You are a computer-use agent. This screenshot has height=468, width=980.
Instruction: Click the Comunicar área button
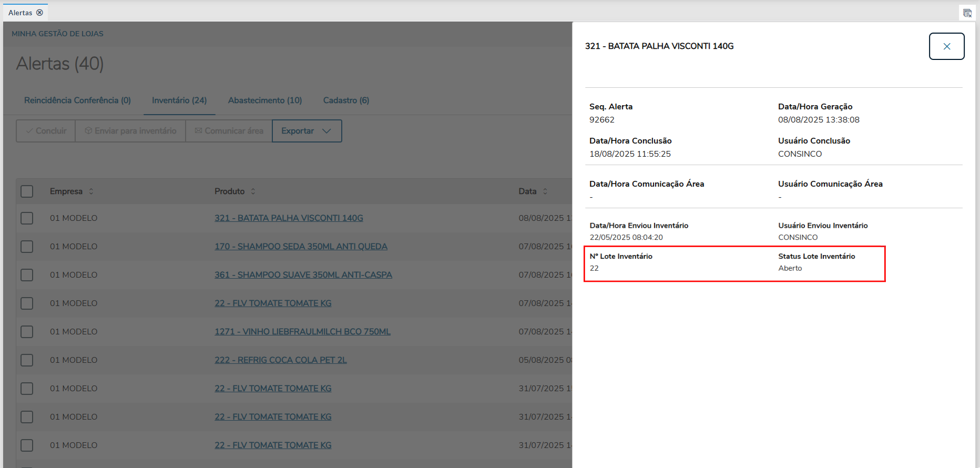coord(229,131)
